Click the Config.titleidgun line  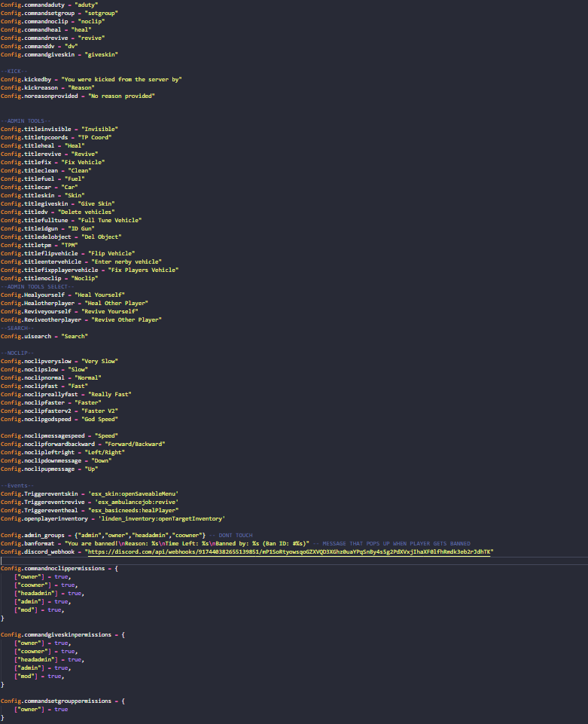click(47, 230)
